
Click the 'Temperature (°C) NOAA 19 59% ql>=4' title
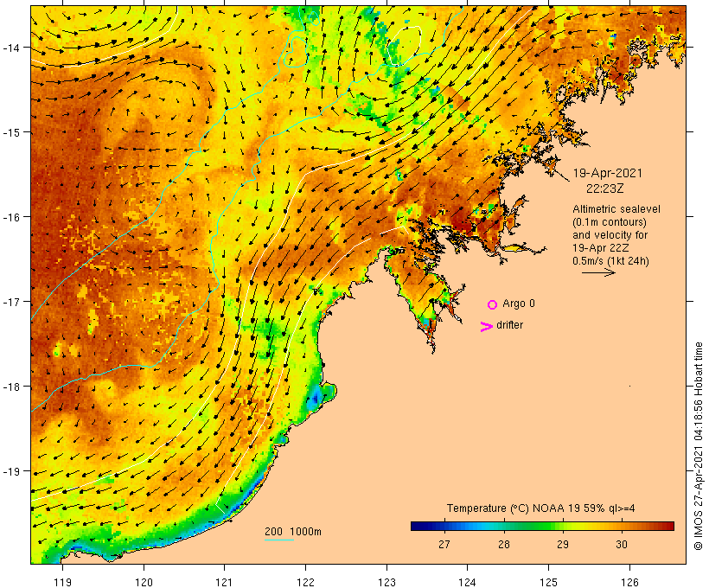pos(540,508)
